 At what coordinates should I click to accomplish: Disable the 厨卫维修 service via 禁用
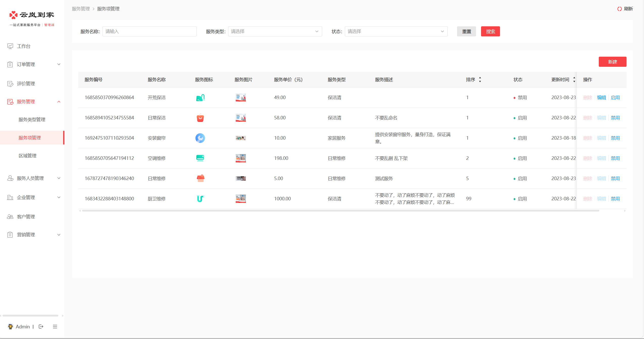(615, 199)
